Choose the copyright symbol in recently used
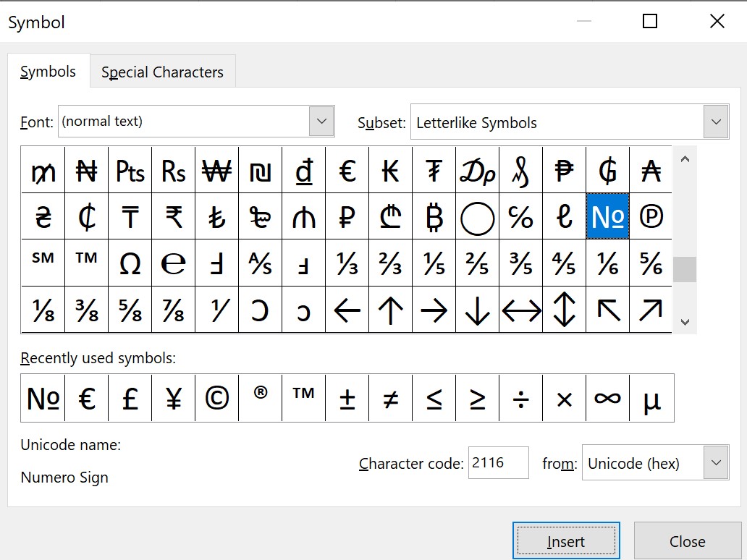Image resolution: width=747 pixels, height=560 pixels. click(216, 398)
